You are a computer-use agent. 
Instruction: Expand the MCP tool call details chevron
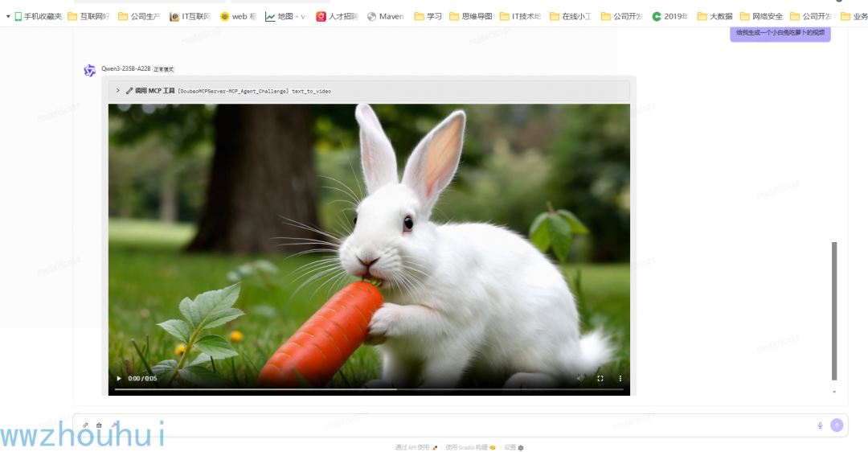[x=117, y=91]
